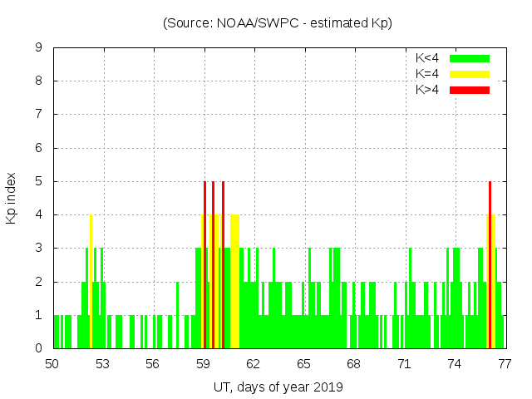Pick the wide yellow bar at day 61
The image size is (532, 399).
coord(235,283)
